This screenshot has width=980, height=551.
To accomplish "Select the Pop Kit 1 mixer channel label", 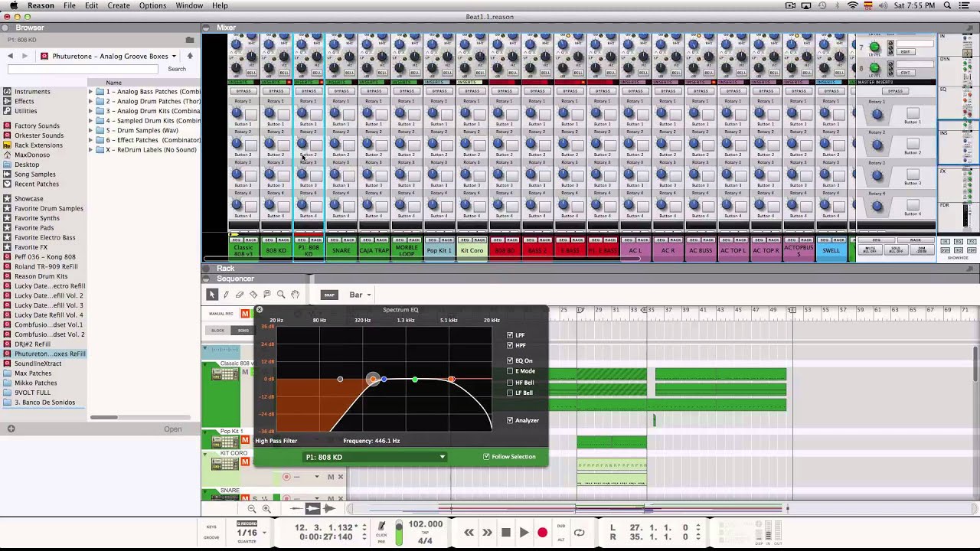I will (439, 250).
